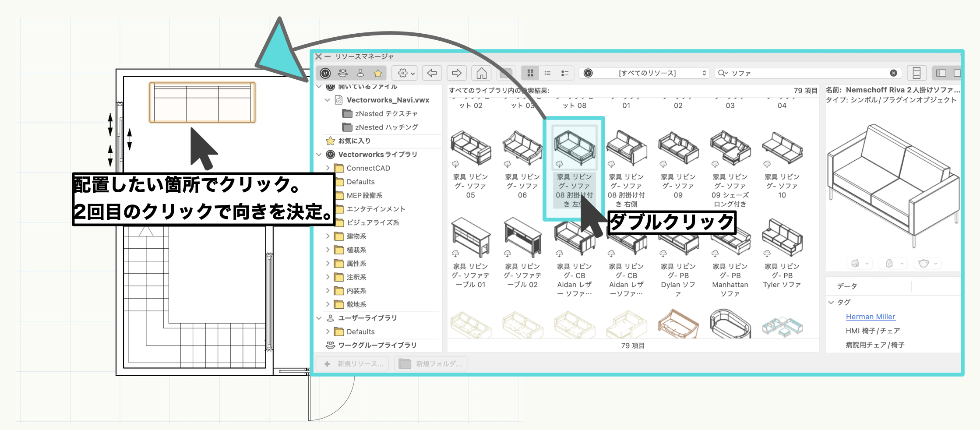
Task: Switch to thumbnail grid view
Action: click(x=530, y=73)
